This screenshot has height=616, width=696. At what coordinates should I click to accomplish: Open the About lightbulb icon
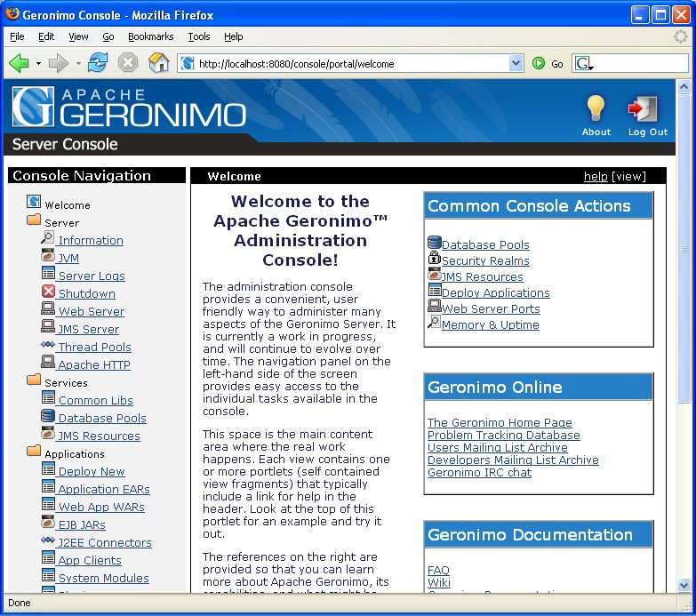pos(596,108)
